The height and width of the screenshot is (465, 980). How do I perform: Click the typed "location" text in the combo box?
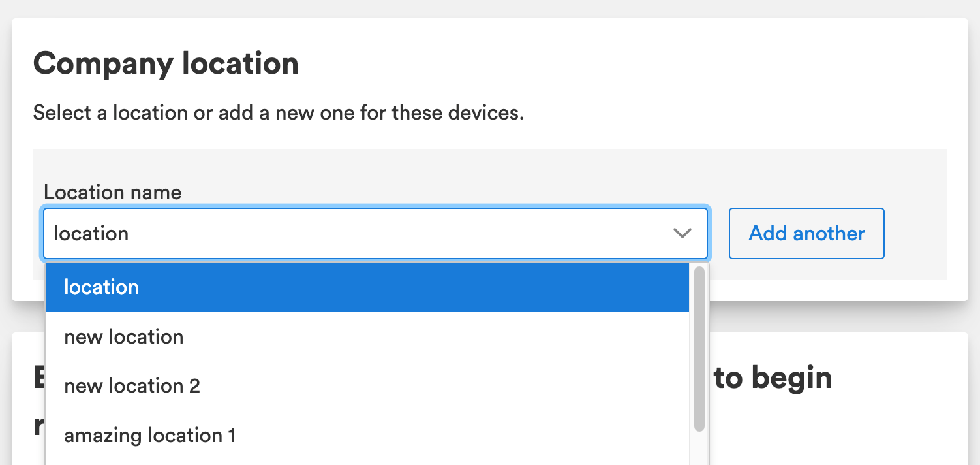point(91,233)
